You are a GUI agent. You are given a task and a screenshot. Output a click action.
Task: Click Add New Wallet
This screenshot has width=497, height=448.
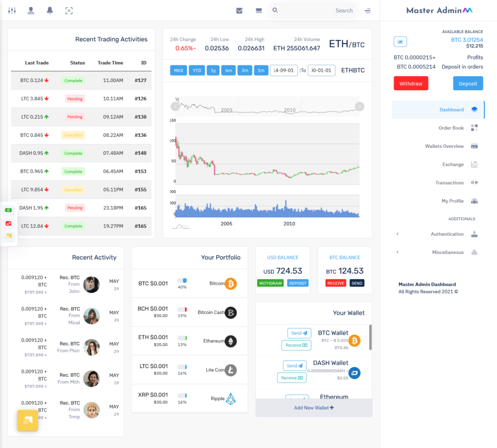coord(314,408)
